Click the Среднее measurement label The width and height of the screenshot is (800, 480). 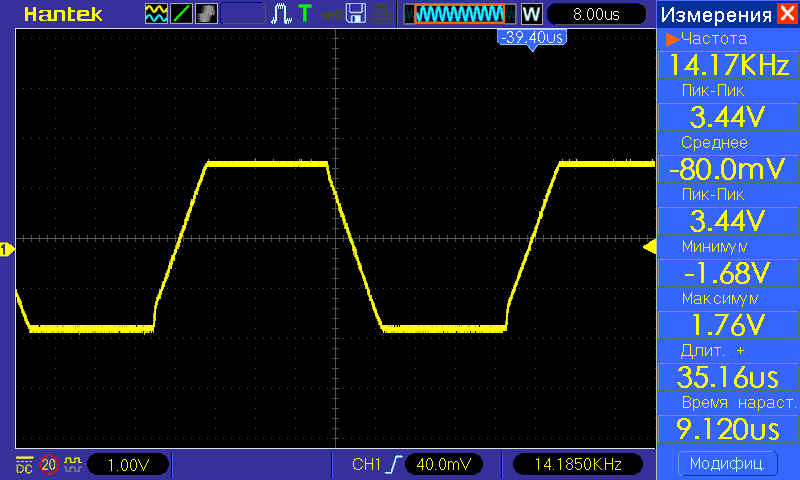point(714,143)
